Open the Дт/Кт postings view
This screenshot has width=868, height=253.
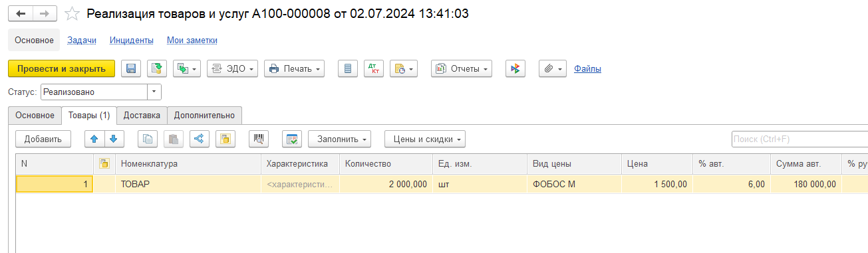pos(374,68)
